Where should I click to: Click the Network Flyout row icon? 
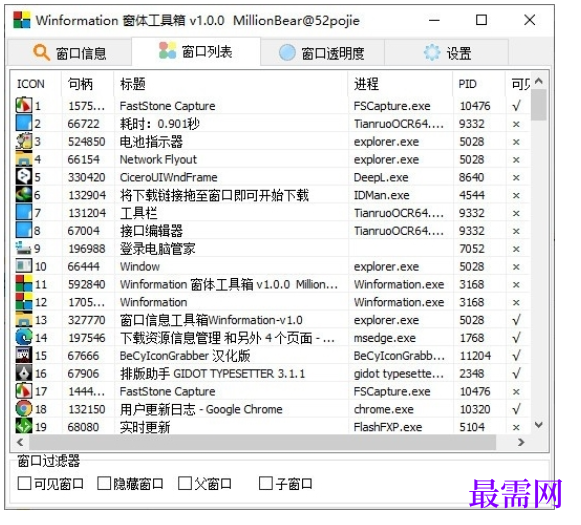click(x=24, y=159)
